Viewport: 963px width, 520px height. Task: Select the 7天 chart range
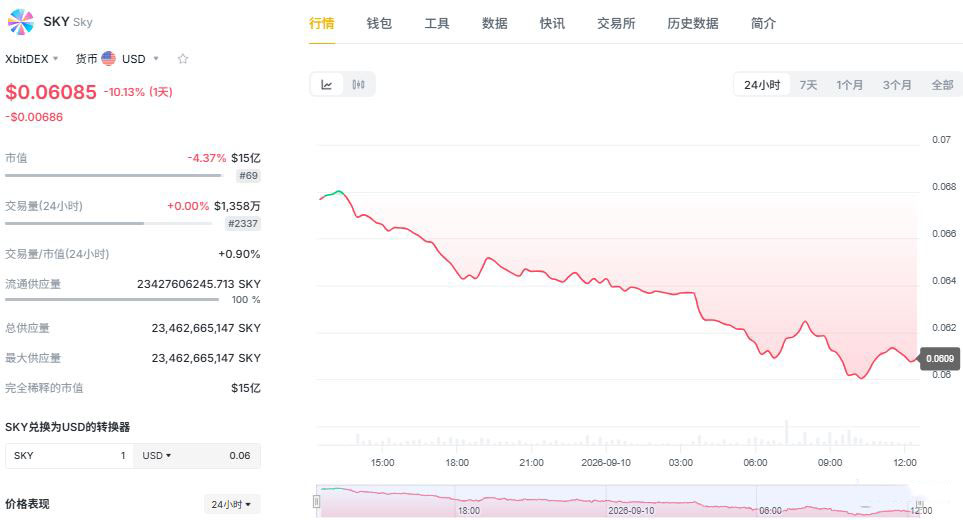tap(808, 85)
